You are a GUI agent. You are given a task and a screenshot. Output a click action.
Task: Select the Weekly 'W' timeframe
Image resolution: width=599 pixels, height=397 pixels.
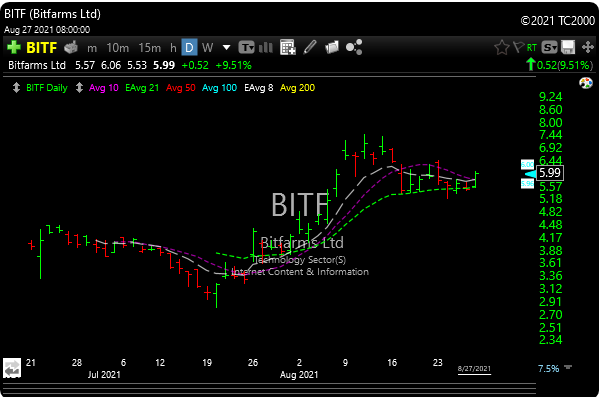[207, 48]
